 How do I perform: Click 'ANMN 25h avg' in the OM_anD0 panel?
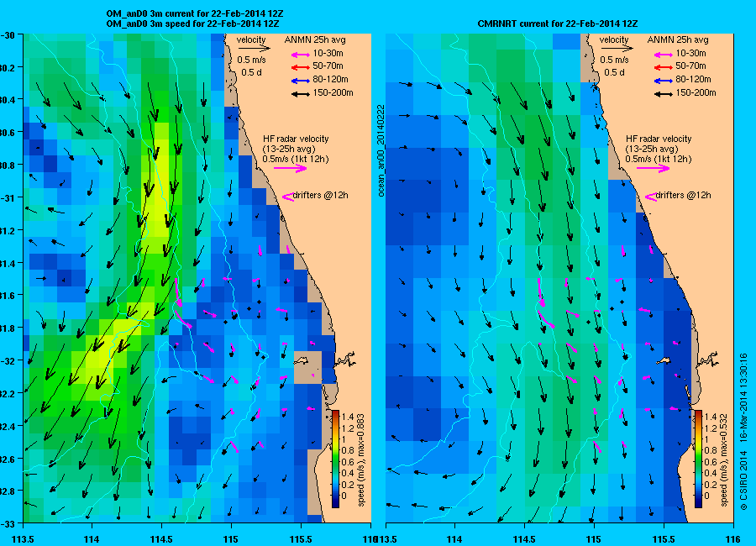[x=315, y=39]
